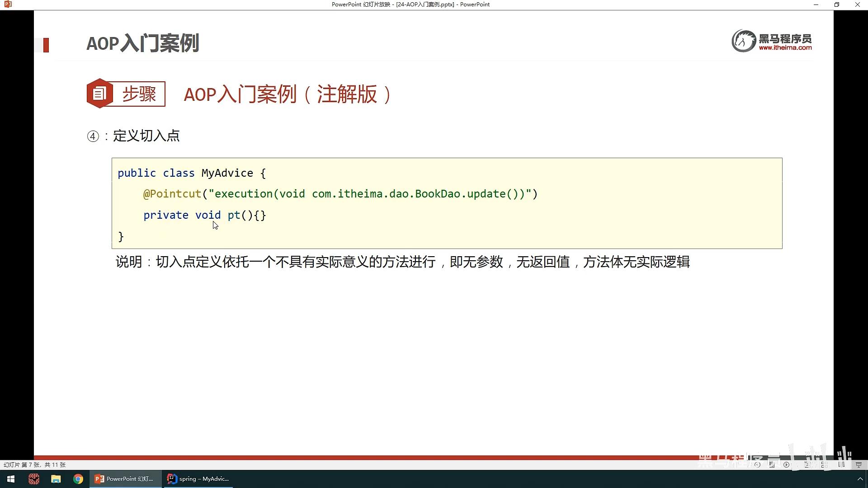Open Windows Start menu

11,479
